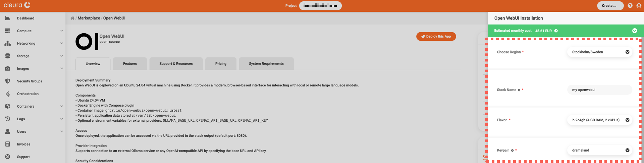
Task: Click the Create ... button
Action: (610, 6)
